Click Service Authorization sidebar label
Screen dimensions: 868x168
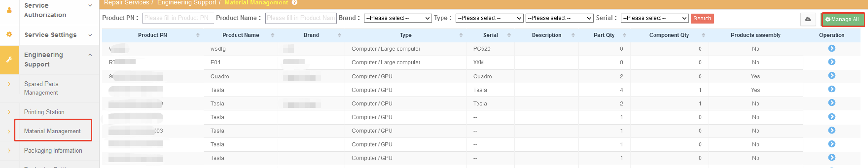[45, 10]
